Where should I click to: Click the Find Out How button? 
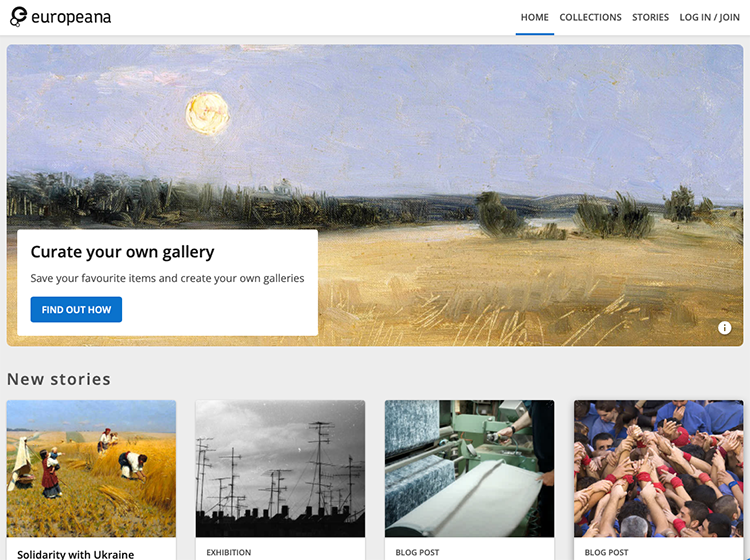click(76, 309)
